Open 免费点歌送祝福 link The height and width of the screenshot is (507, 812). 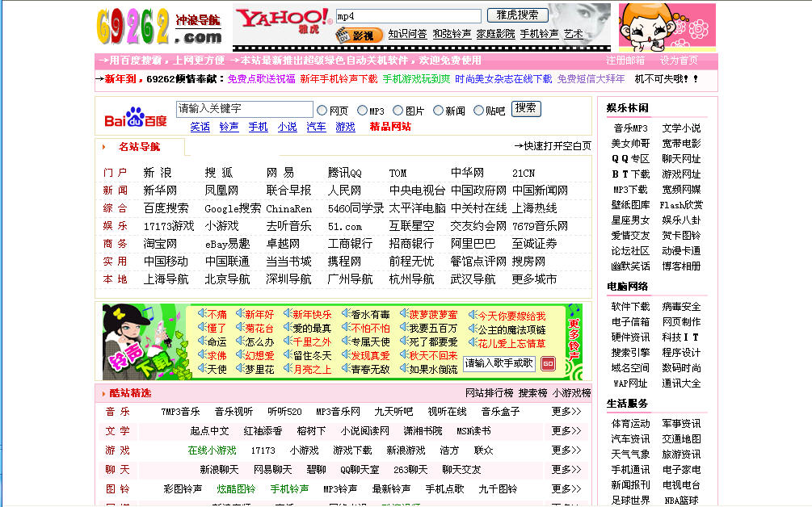point(261,79)
